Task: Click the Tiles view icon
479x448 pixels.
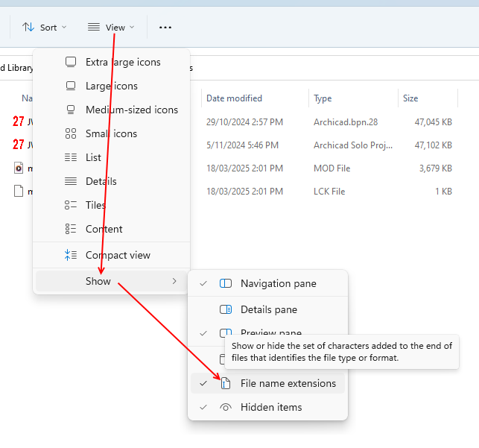Action: click(x=71, y=205)
